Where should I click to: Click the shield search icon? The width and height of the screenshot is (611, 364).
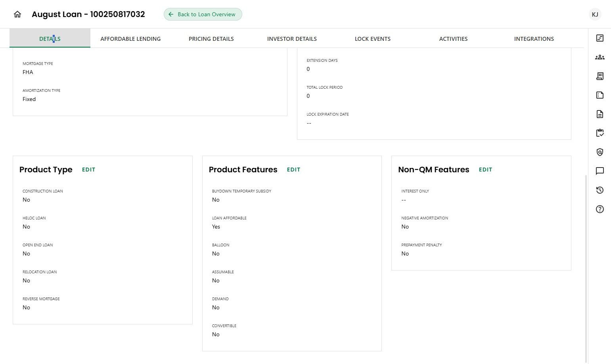[600, 152]
